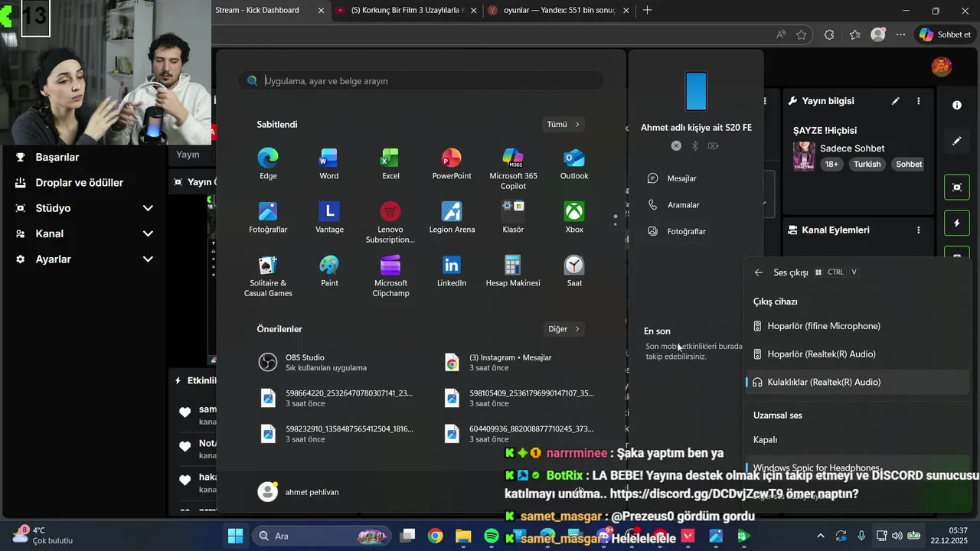
Task: Open phone Fotoğraflar in phone panel
Action: click(x=677, y=231)
